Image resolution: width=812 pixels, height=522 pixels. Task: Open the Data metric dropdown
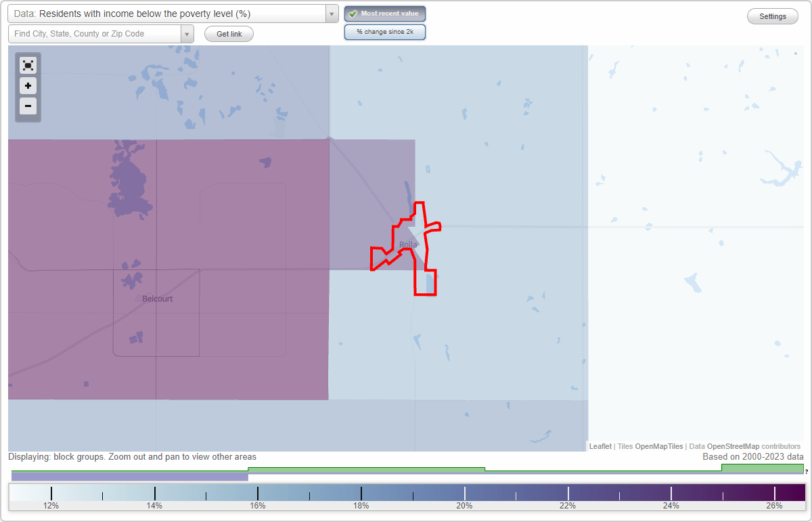330,14
